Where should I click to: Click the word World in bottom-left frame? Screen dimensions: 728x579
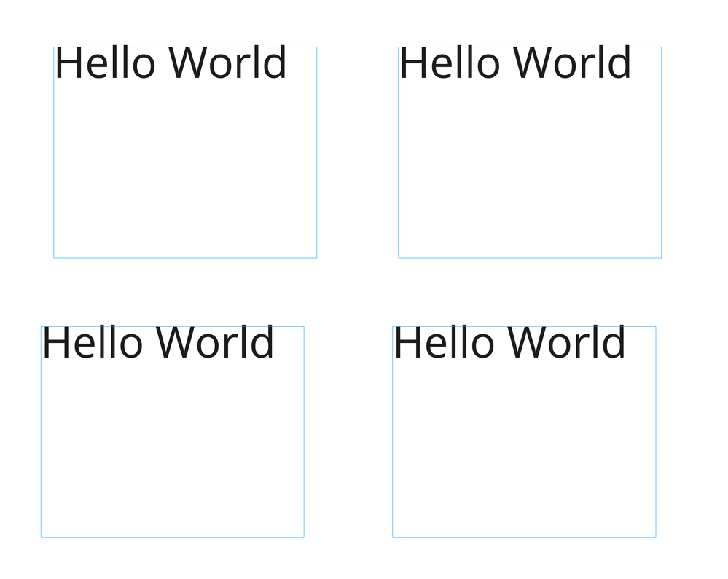[215, 342]
